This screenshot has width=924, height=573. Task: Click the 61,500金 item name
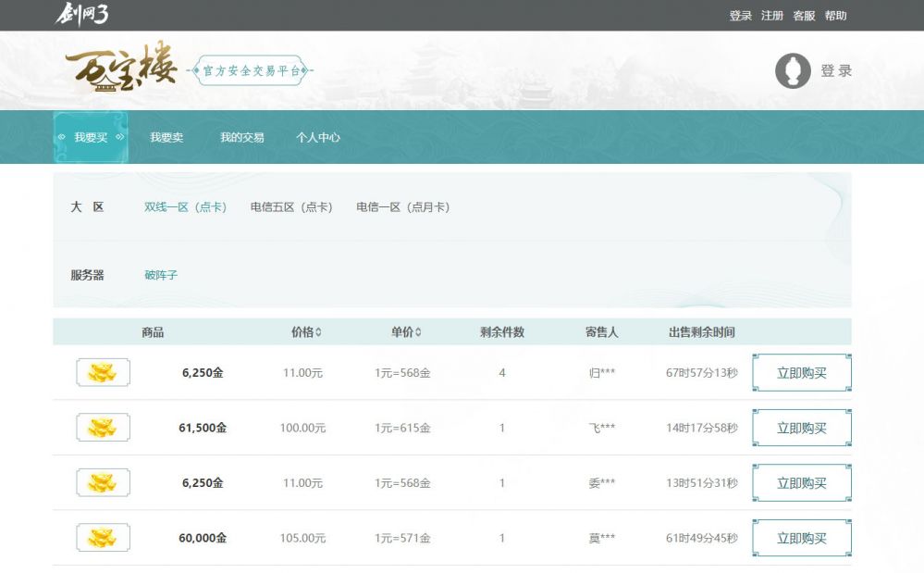point(203,428)
